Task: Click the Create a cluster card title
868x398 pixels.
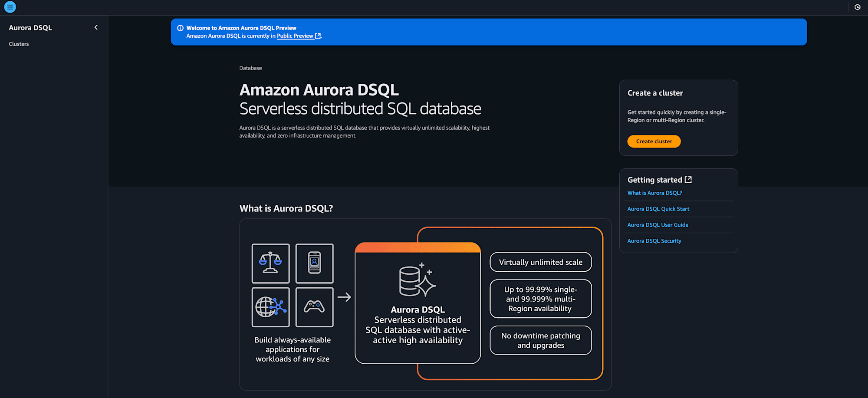Action: [655, 93]
